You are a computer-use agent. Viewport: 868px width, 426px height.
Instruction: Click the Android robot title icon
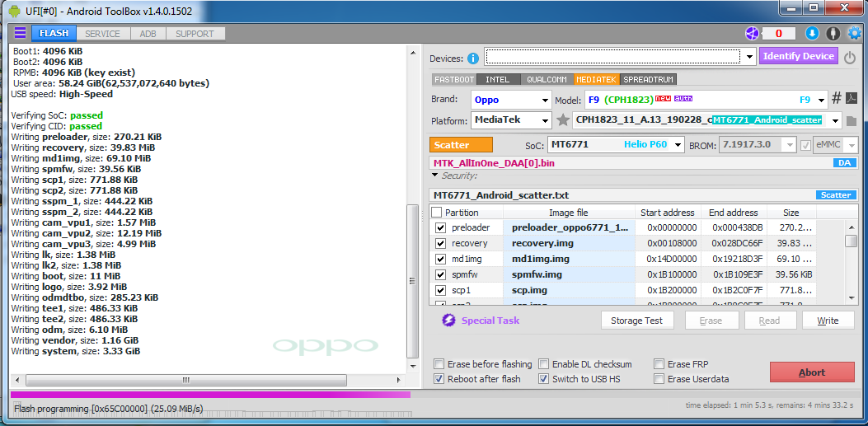click(x=14, y=10)
